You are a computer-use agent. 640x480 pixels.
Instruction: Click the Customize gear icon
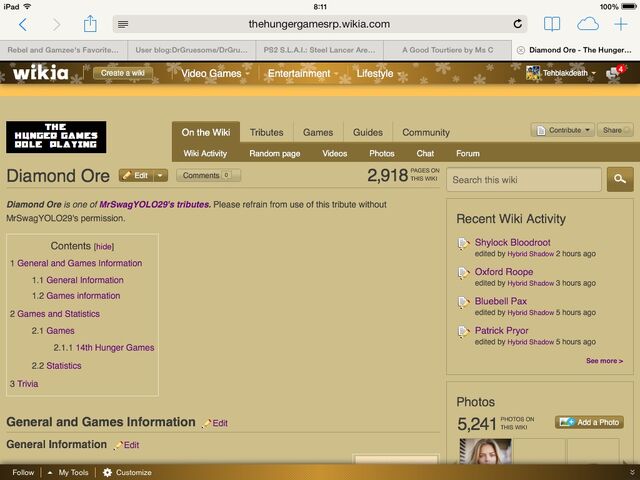(x=107, y=472)
